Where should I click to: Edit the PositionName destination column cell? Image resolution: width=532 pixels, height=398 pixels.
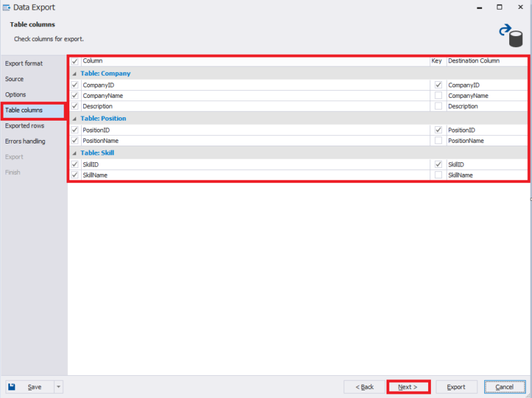point(487,140)
